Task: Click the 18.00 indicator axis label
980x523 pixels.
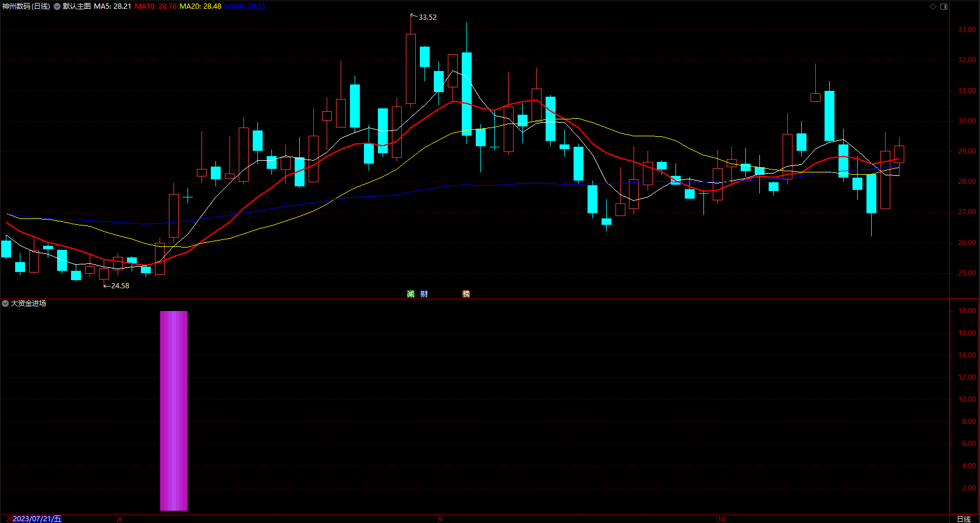Action: click(967, 311)
